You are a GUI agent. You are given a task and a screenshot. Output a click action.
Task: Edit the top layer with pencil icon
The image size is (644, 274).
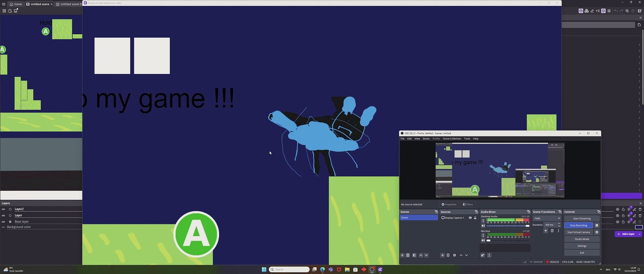[634, 209]
